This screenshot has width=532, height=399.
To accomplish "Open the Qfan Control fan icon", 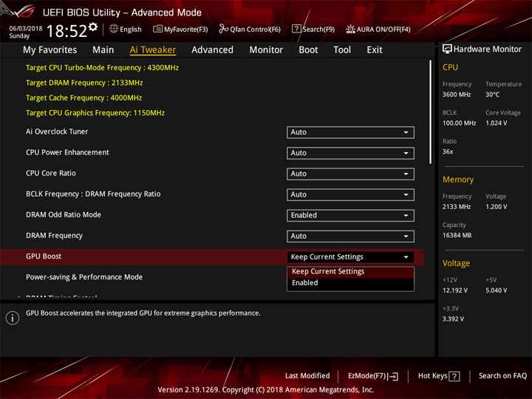I will click(223, 29).
